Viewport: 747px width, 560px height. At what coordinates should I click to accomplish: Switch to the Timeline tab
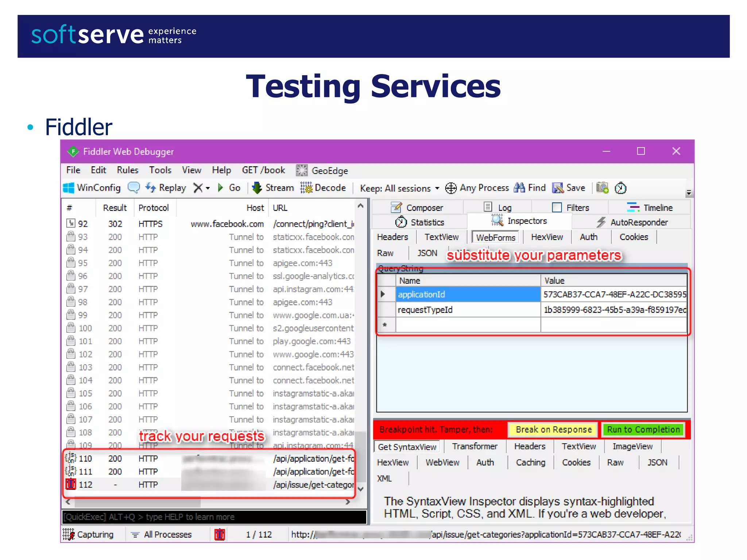[x=650, y=207]
